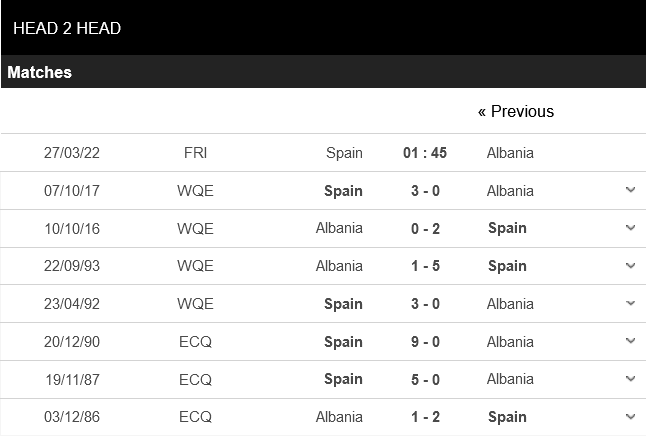The image size is (646, 438).
Task: Click Spain in the 27/03/22 friendly
Action: pyautogui.click(x=344, y=153)
